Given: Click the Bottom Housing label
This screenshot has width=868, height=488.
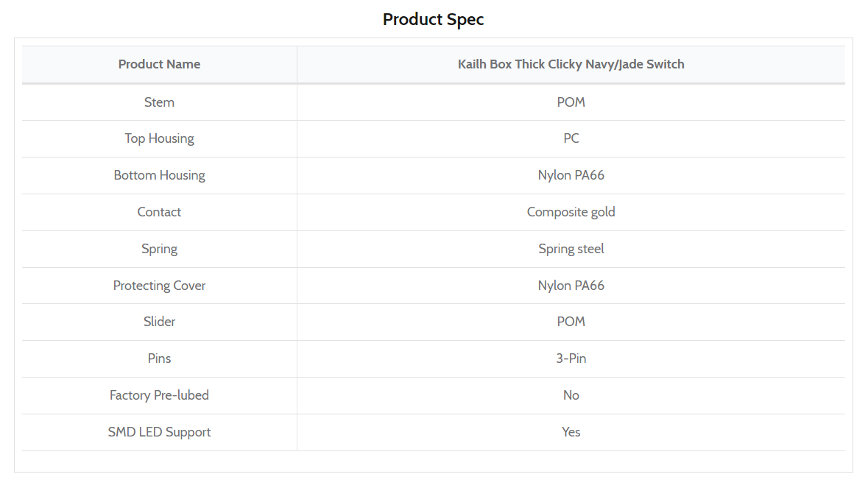Looking at the screenshot, I should 159,175.
